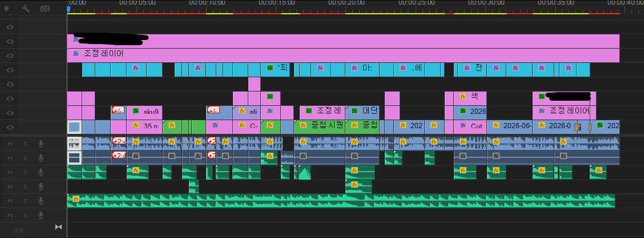Click the blue playhead marker on the ruler
The width and height of the screenshot is (644, 238).
[x=68, y=9]
